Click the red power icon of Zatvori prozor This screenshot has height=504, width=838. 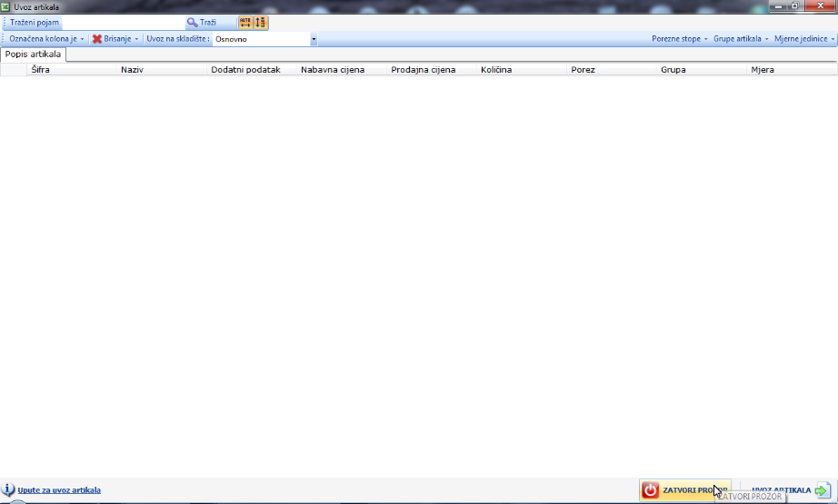pyautogui.click(x=651, y=490)
